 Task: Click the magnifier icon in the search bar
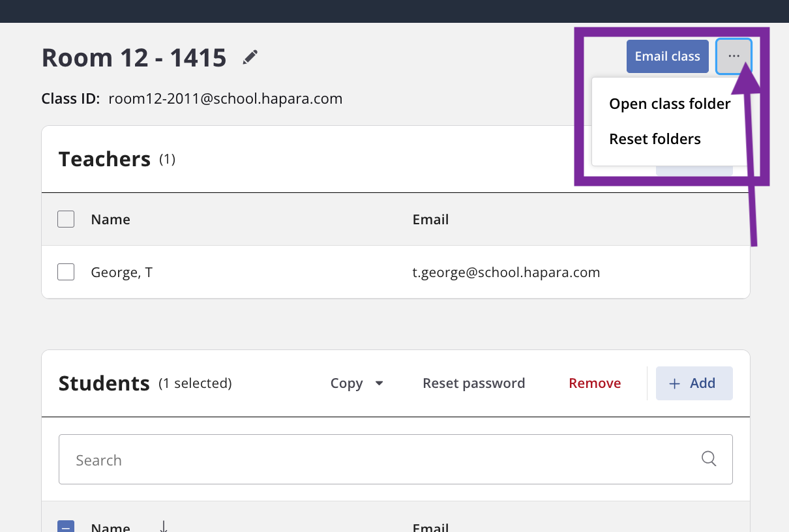(709, 459)
